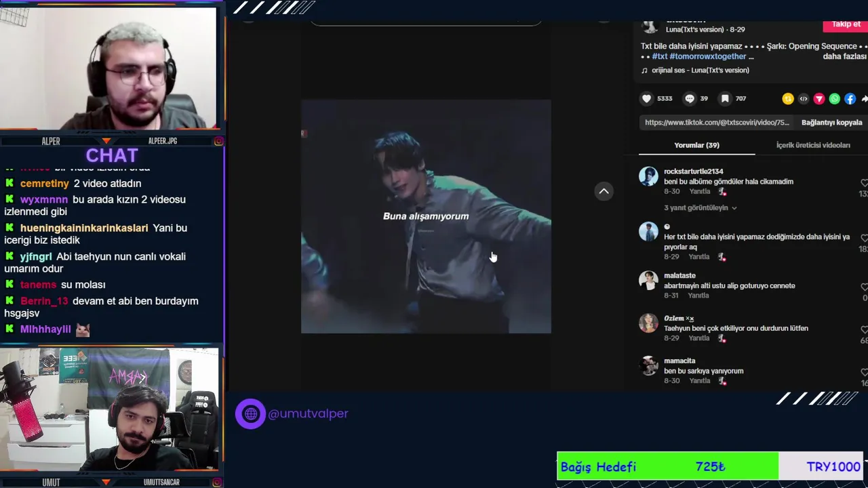Like rockstarturtle2134's comment heart
The image size is (868, 488).
tap(864, 183)
